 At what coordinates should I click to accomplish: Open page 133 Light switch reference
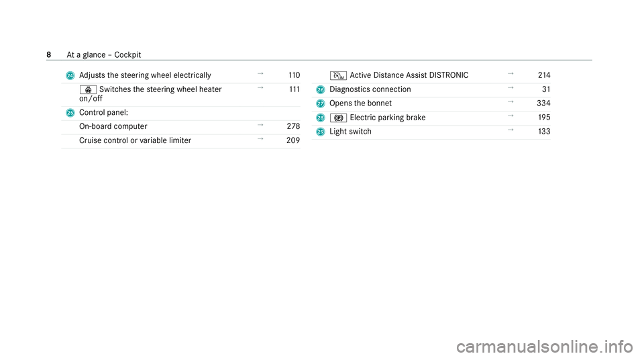coord(544,132)
